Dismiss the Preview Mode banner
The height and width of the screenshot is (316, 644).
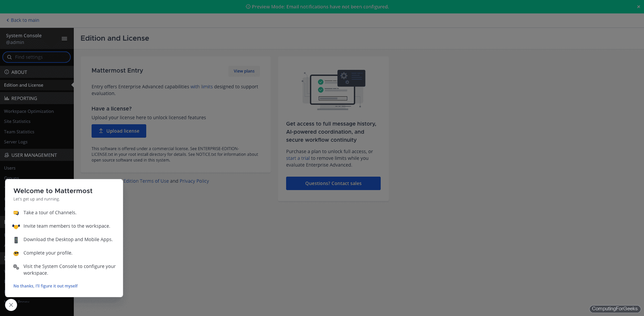[638, 6]
